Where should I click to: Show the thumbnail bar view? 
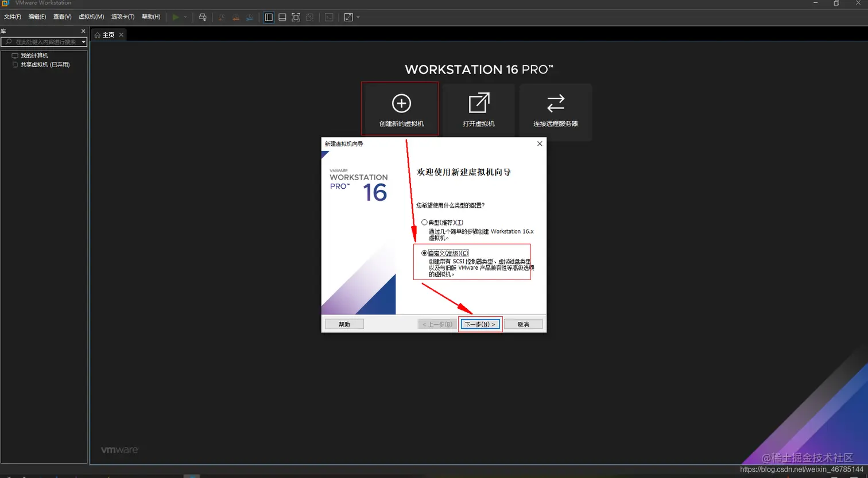pyautogui.click(x=282, y=17)
